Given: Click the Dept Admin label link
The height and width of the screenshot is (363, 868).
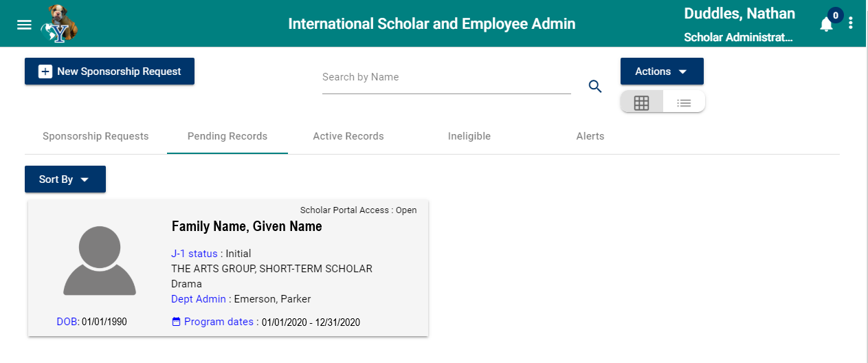Looking at the screenshot, I should point(199,299).
